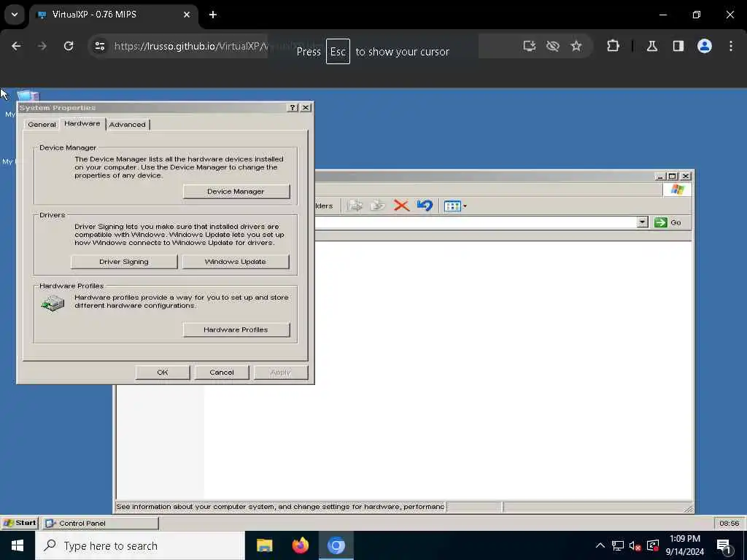This screenshot has width=747, height=560.
Task: Switch to the Advanced tab
Action: [x=127, y=124]
